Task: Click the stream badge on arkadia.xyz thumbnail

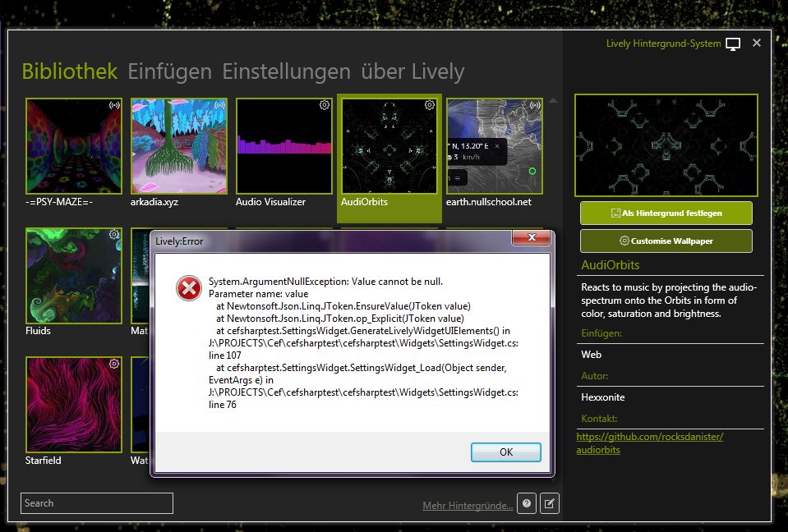Action: (219, 105)
